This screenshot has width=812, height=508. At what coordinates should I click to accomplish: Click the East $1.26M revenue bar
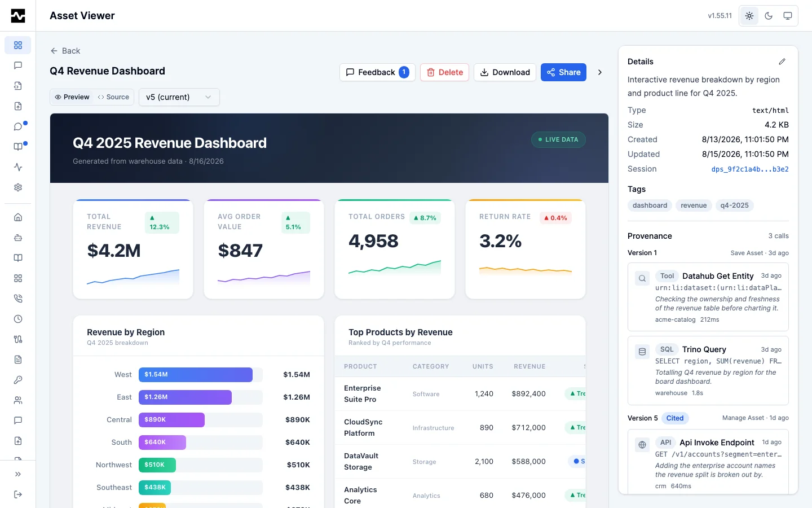[185, 397]
